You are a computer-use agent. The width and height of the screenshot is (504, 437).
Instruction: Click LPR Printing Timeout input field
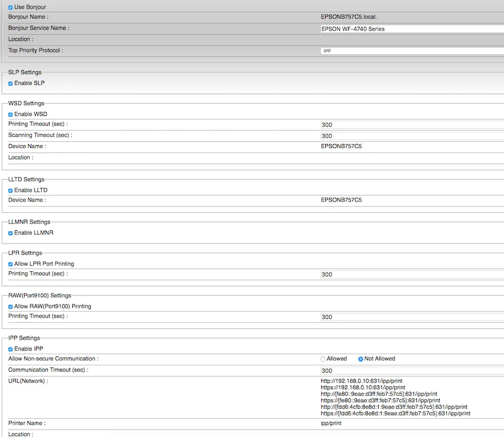(x=412, y=274)
